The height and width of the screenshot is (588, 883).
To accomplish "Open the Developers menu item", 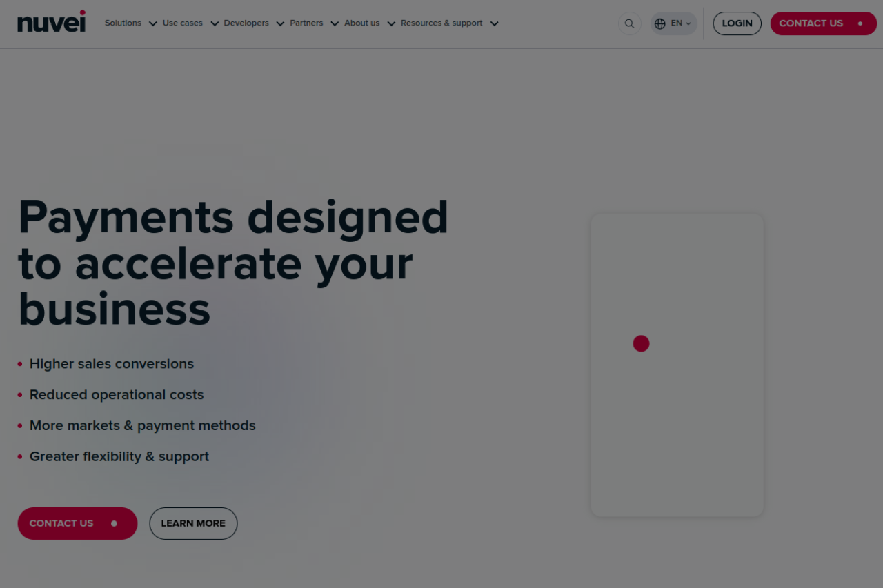I will (246, 23).
